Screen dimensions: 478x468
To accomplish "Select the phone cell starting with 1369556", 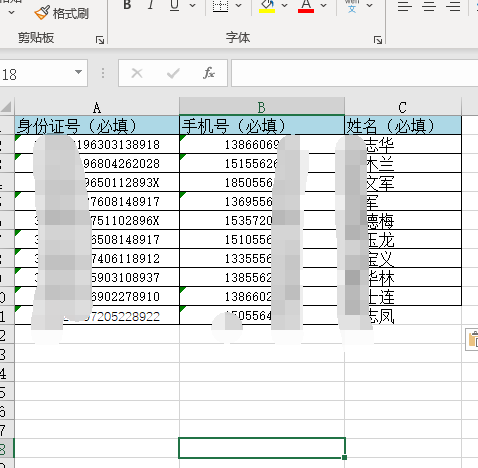I will point(262,201).
